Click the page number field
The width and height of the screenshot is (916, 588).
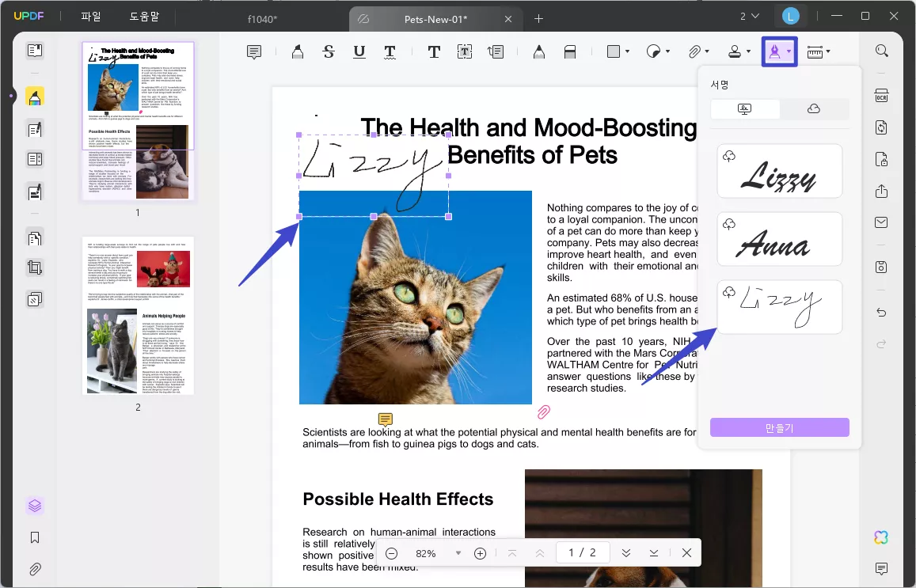(x=583, y=552)
